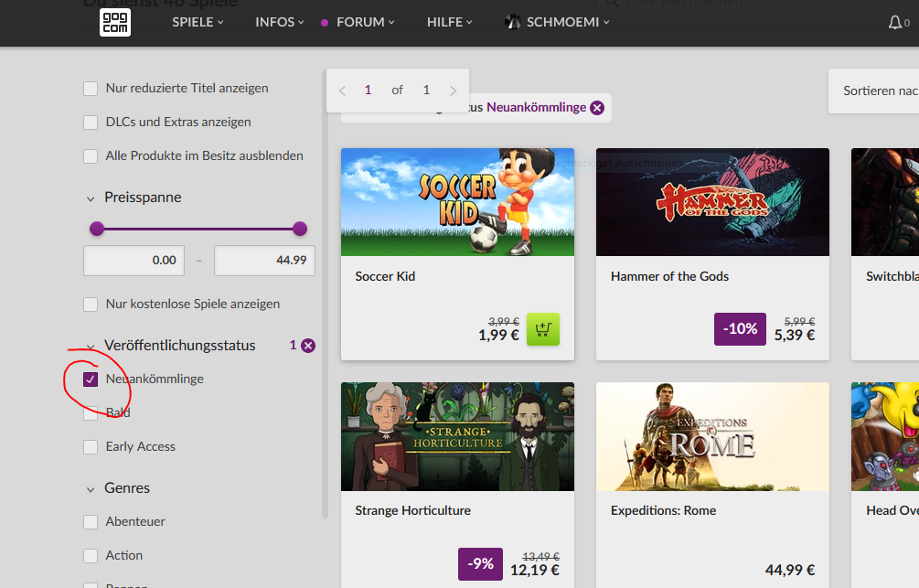Click the SCHMOEMI user avatar

tap(513, 22)
